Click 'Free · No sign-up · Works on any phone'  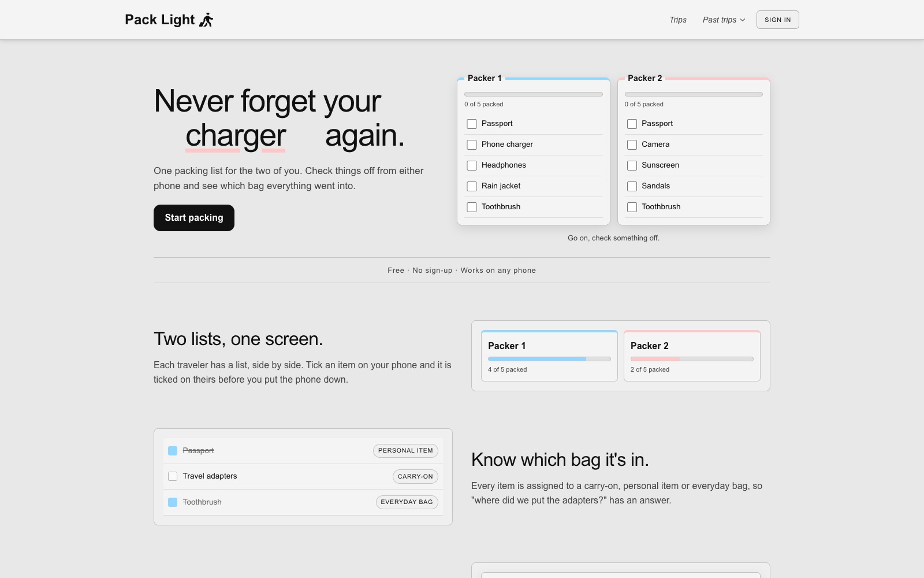pyautogui.click(x=462, y=271)
